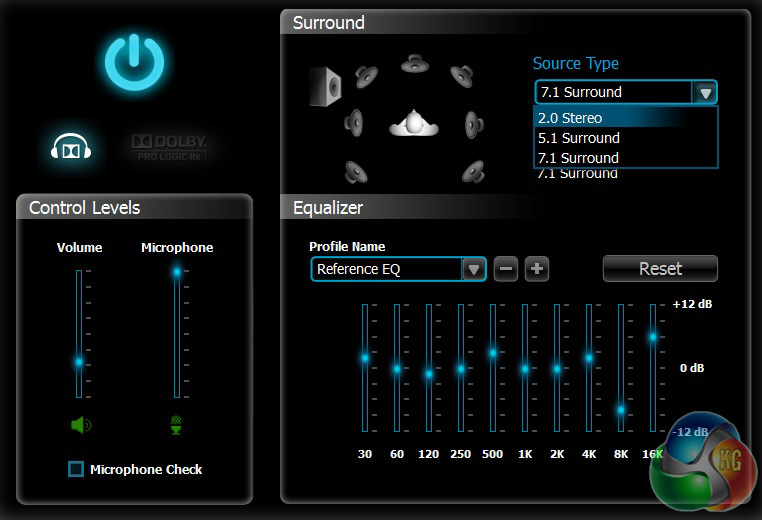Click the Profile Name label
The width and height of the screenshot is (762, 520).
coord(347,246)
